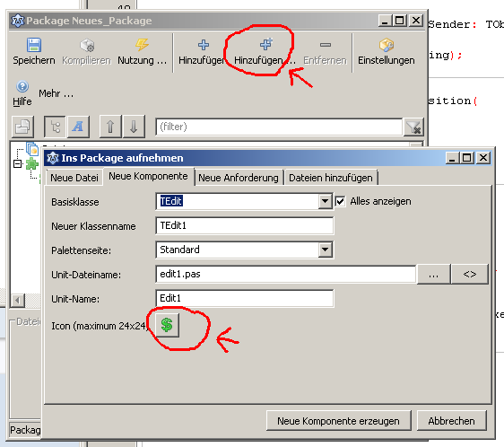Viewport: 504px width, 447px height.
Task: Move item down with arrow button
Action: pyautogui.click(x=134, y=127)
